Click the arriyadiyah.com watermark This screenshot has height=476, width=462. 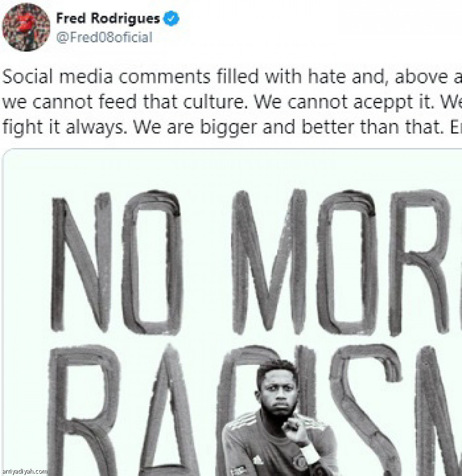pos(24,472)
